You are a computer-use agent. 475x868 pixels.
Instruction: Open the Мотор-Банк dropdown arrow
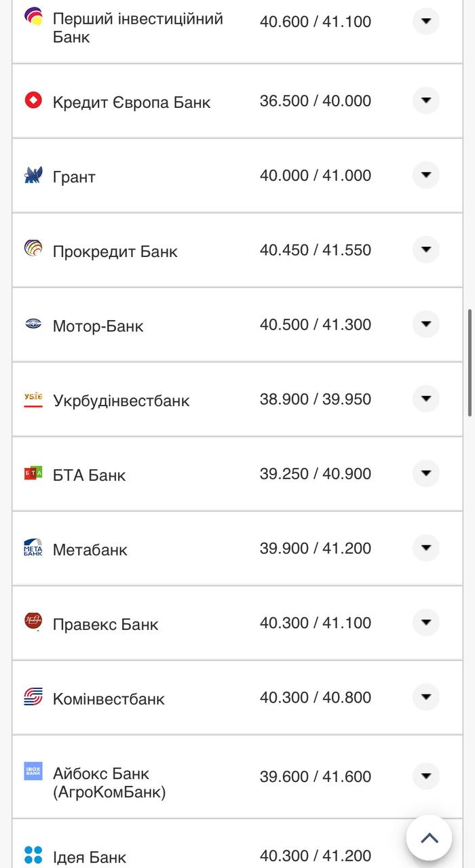(x=425, y=324)
